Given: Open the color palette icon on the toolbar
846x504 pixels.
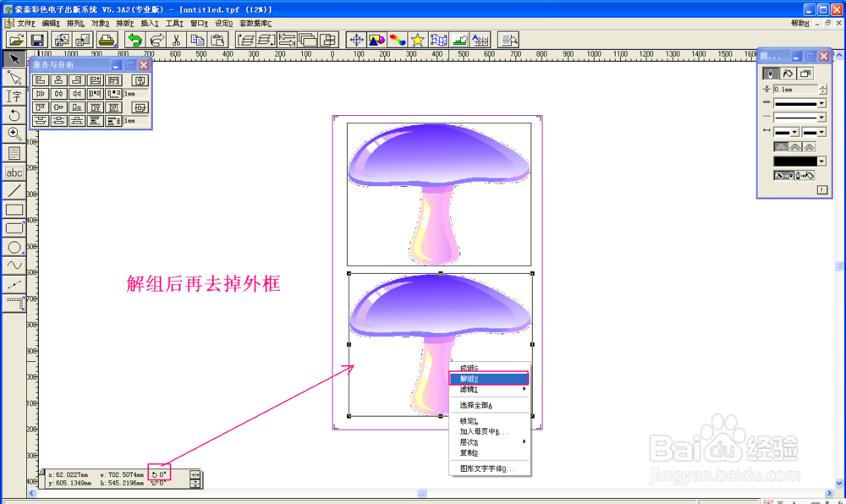Looking at the screenshot, I should point(396,39).
